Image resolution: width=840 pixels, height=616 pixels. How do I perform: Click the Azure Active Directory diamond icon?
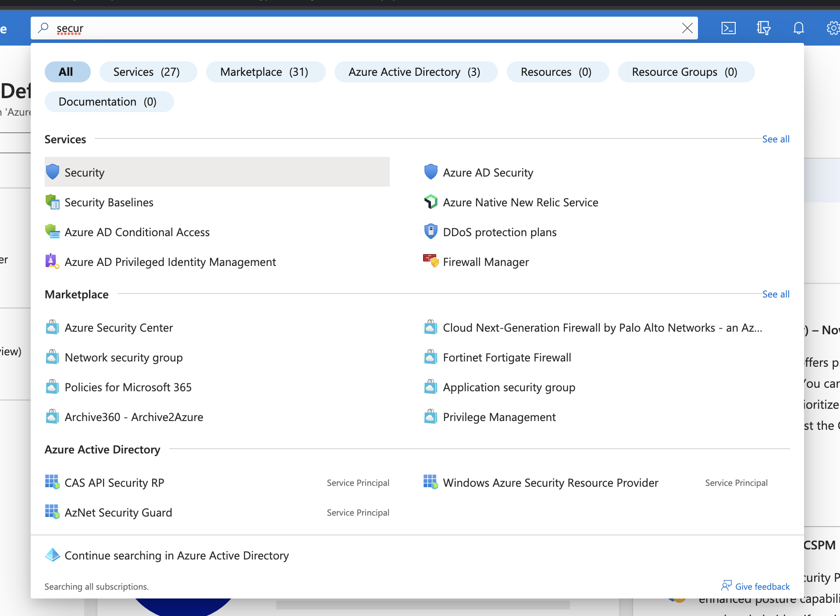point(53,555)
